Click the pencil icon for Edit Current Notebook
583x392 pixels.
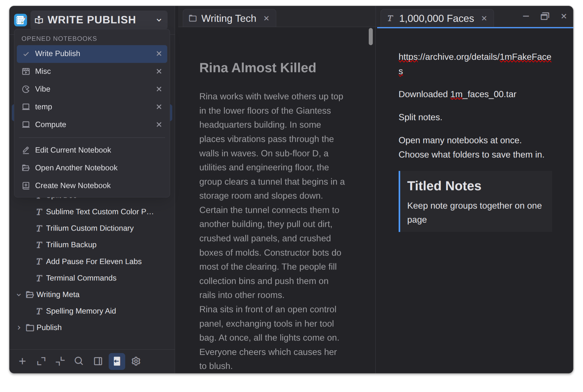click(26, 150)
